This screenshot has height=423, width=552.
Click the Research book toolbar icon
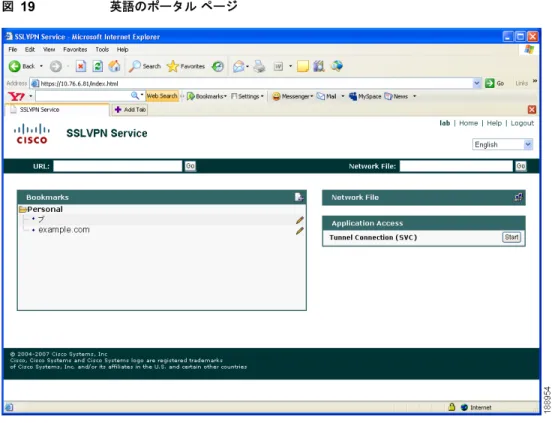click(x=319, y=66)
